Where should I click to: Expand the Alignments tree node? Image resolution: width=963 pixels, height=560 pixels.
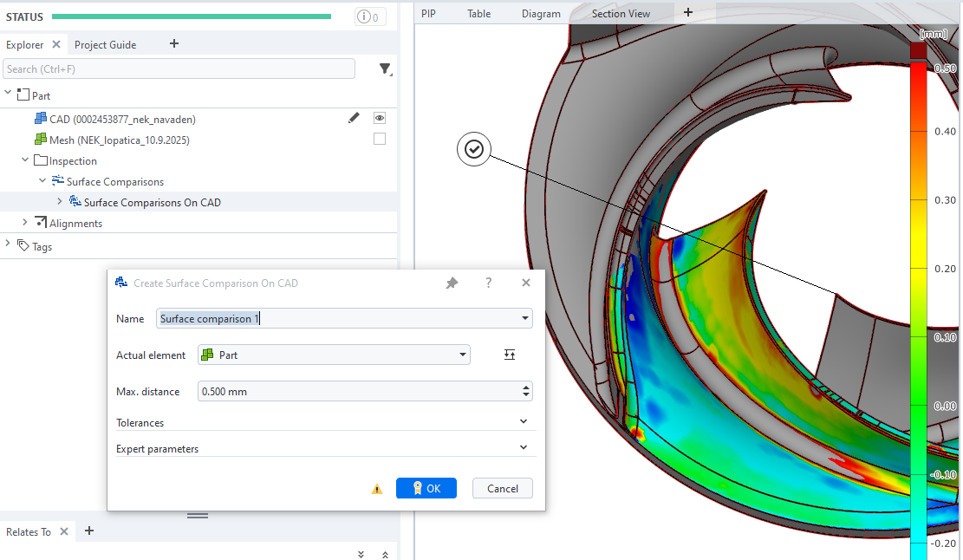[25, 223]
